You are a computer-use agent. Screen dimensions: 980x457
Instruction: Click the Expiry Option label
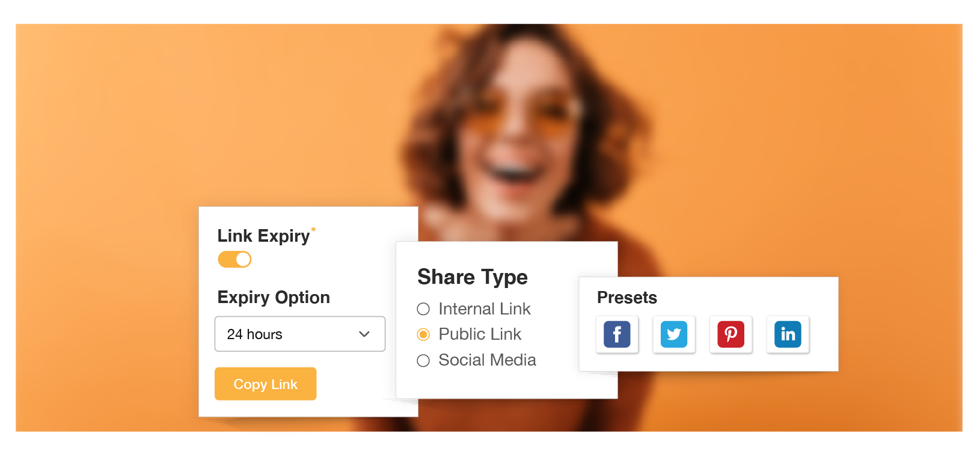[274, 297]
